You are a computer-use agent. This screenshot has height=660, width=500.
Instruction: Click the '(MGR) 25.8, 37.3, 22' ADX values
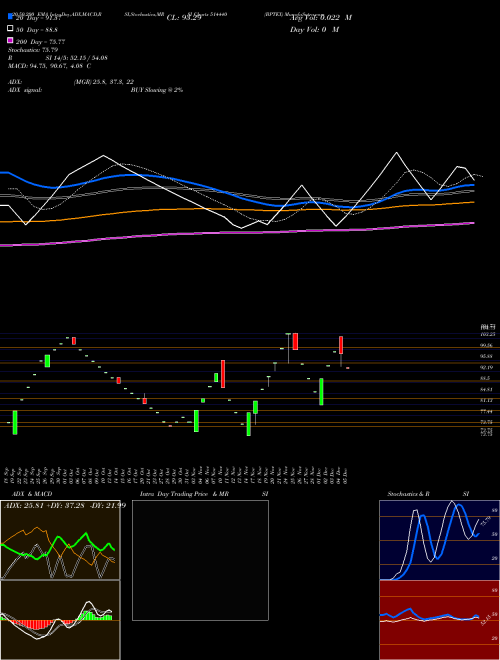tap(104, 82)
